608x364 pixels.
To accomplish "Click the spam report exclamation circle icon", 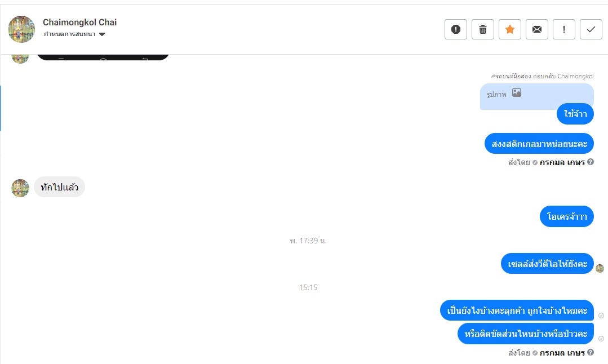I will point(456,29).
